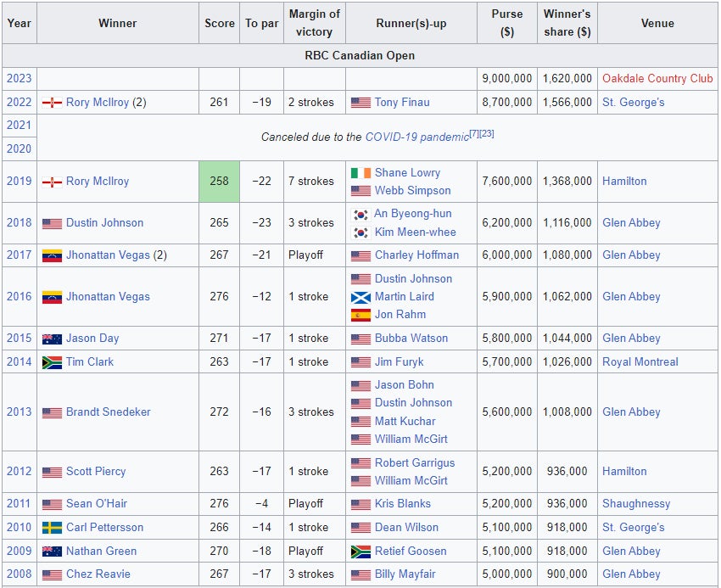Click the Scottish flag next to Martin Laird
The image size is (721, 588).
[x=360, y=297]
